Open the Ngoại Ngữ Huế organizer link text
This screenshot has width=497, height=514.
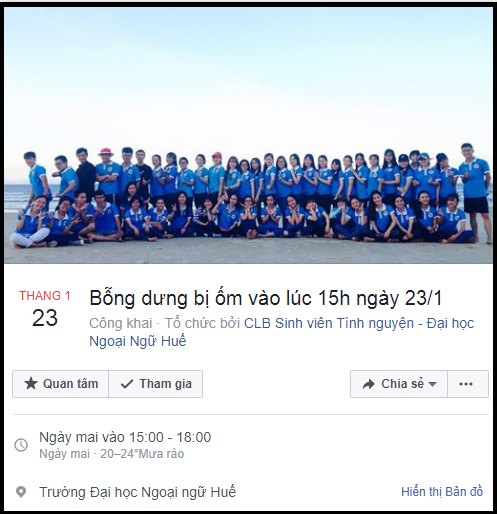[138, 341]
